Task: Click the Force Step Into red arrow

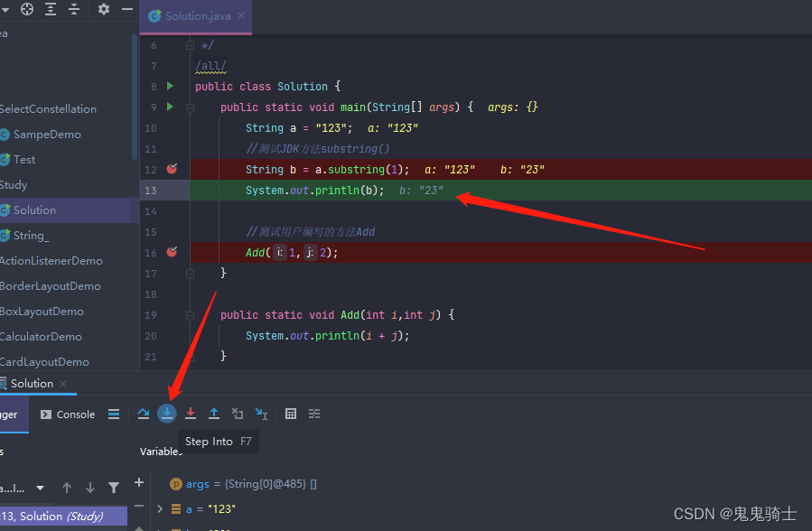Action: tap(191, 414)
